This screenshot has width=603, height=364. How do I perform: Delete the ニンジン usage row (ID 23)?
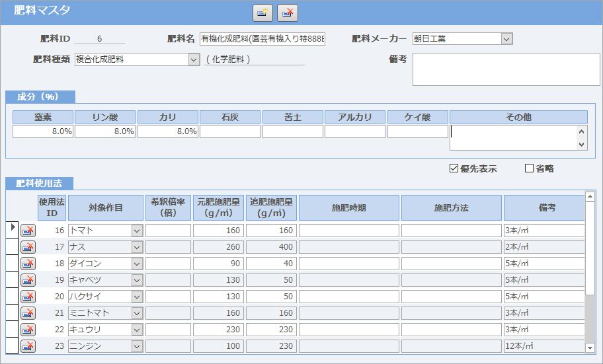tap(28, 346)
